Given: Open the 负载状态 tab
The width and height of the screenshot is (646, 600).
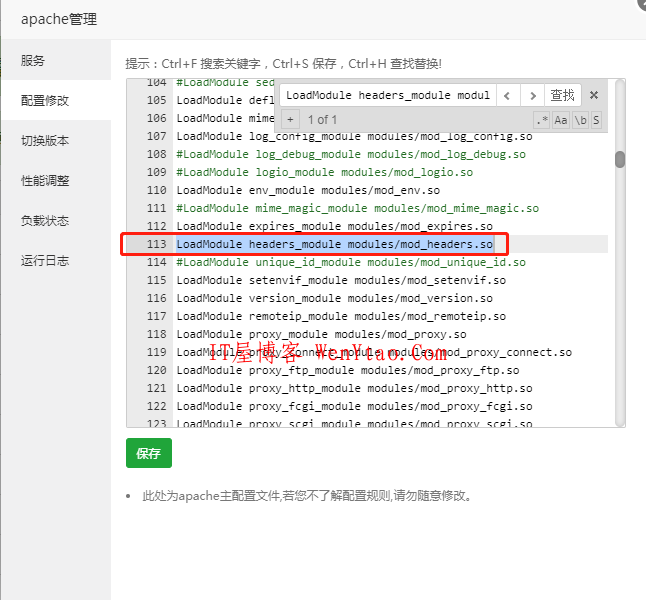Looking at the screenshot, I should click(56, 220).
